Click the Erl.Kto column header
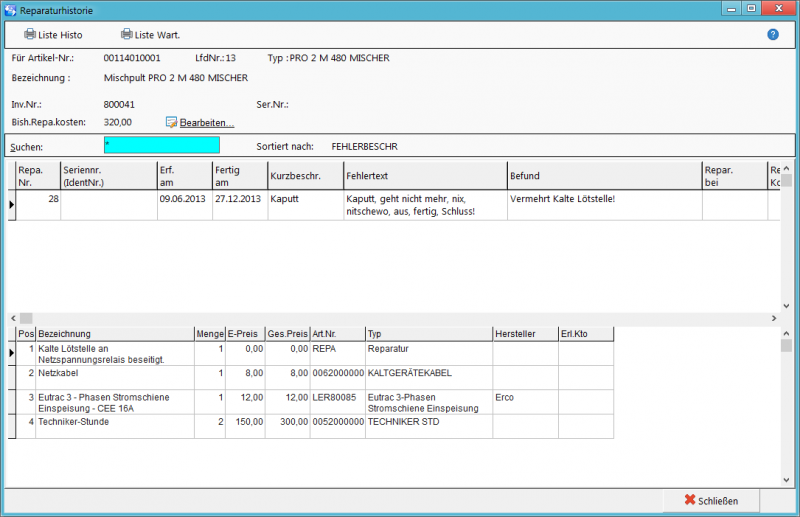The width and height of the screenshot is (800, 517). pyautogui.click(x=586, y=334)
